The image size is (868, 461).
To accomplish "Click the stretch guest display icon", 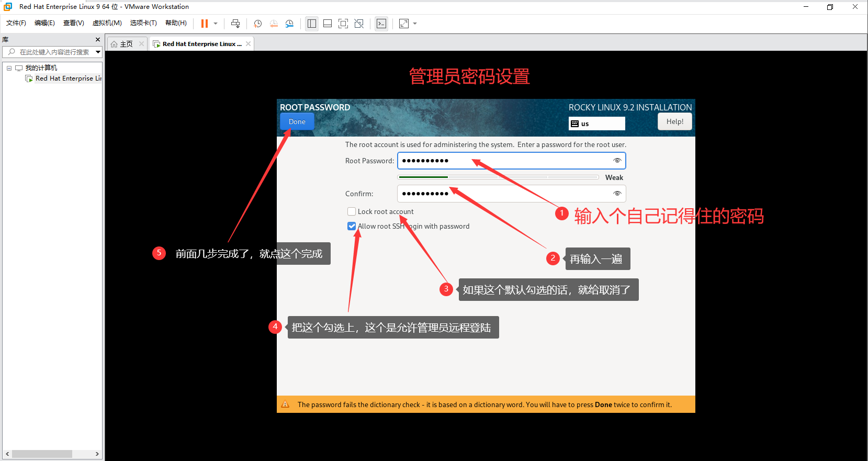I will 404,24.
